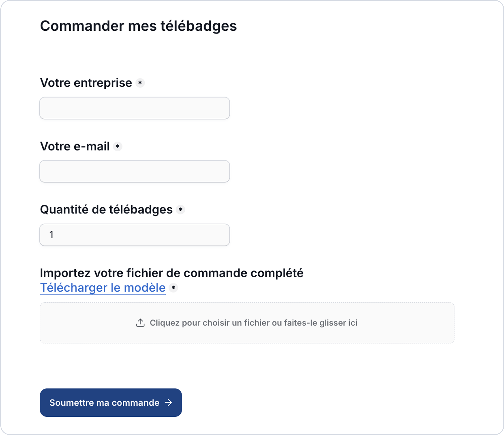Image resolution: width=504 pixels, height=435 pixels.
Task: Click the Quantité de télébadges label
Action: (x=106, y=210)
